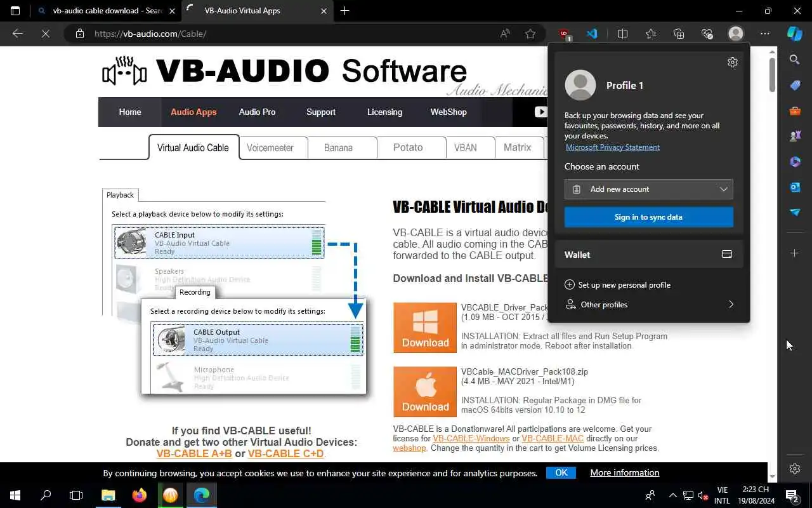Viewport: 812px width, 508px height.
Task: Stop the page loading with the X icon
Action: pyautogui.click(x=46, y=34)
